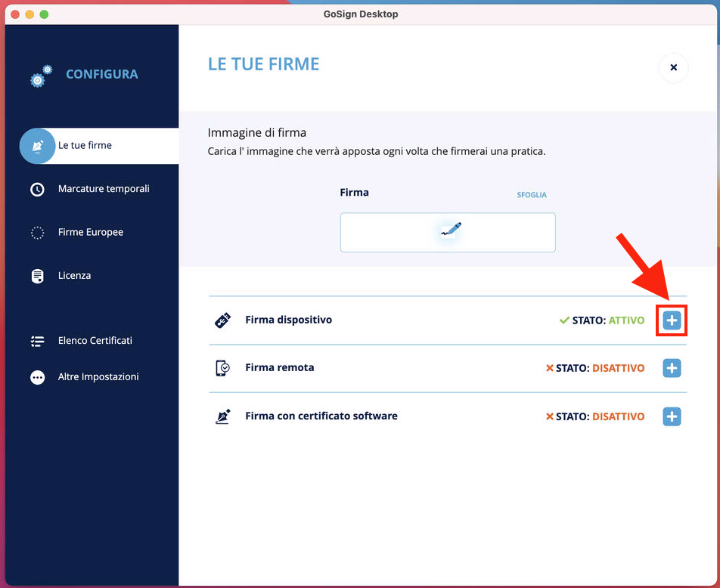Expand Firma dispositivo with plus button
This screenshot has height=588, width=720.
click(672, 320)
